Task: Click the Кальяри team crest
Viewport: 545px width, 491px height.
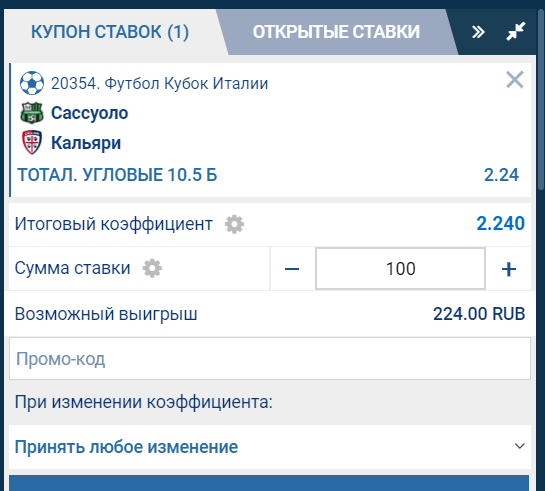Action: click(x=32, y=142)
